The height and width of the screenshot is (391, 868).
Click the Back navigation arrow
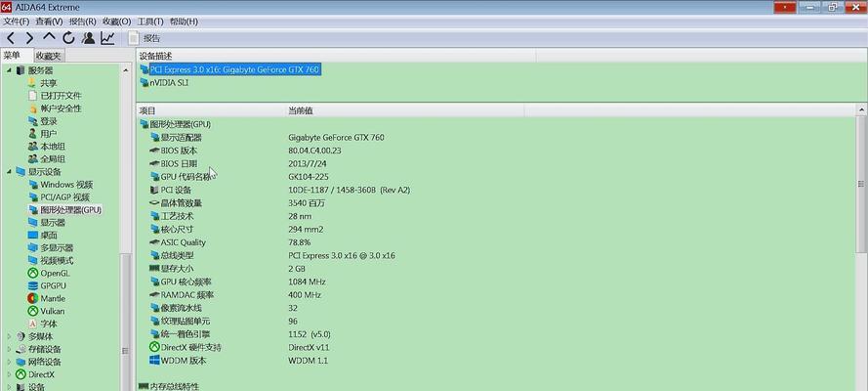point(11,38)
